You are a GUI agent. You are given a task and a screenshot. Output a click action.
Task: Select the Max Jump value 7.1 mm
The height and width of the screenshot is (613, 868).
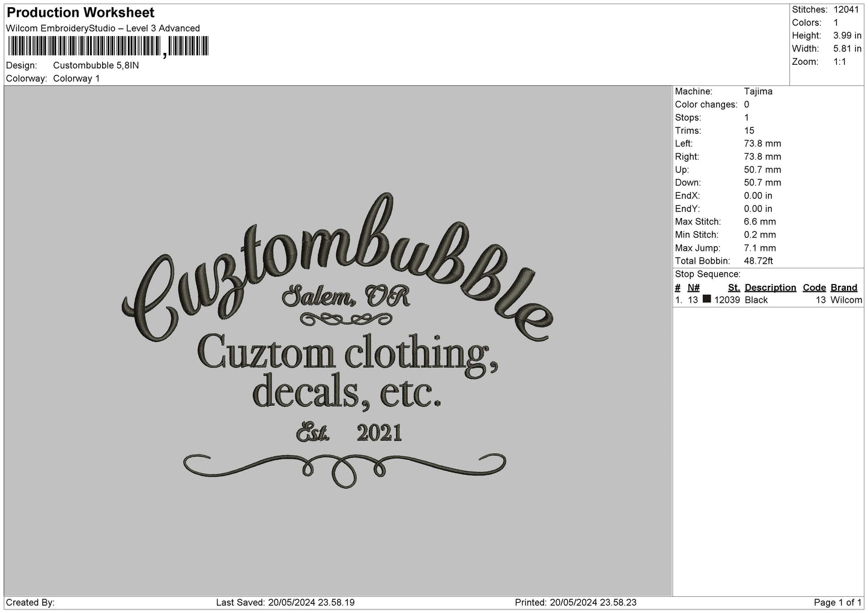[760, 248]
